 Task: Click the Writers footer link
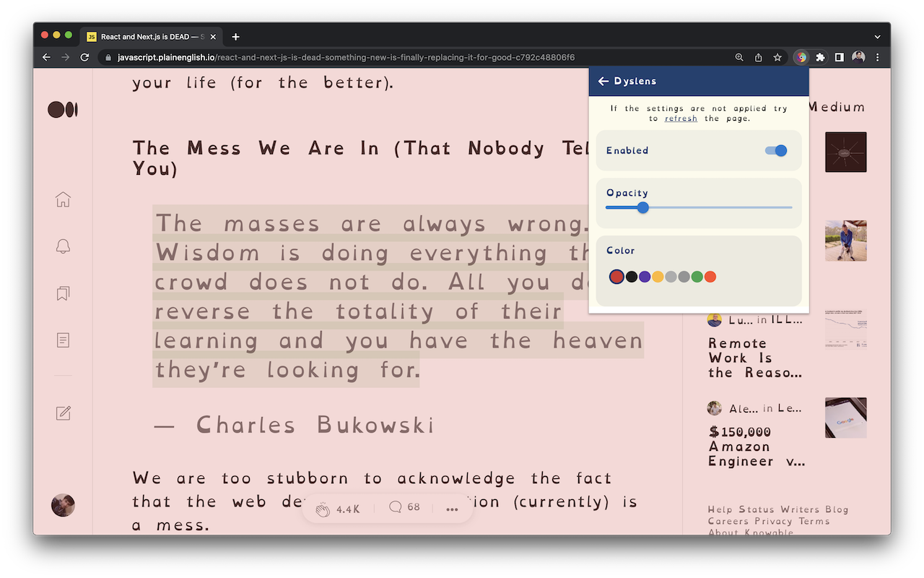[x=800, y=509]
